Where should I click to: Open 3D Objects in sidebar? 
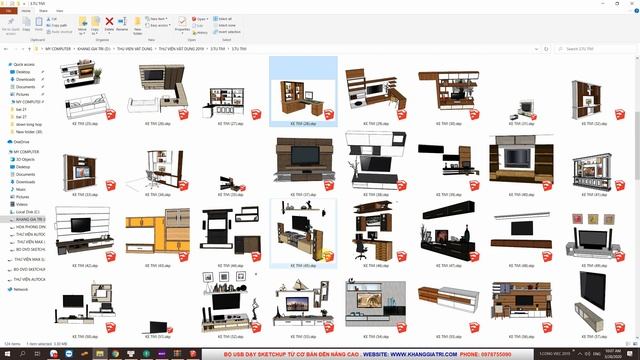pyautogui.click(x=25, y=159)
